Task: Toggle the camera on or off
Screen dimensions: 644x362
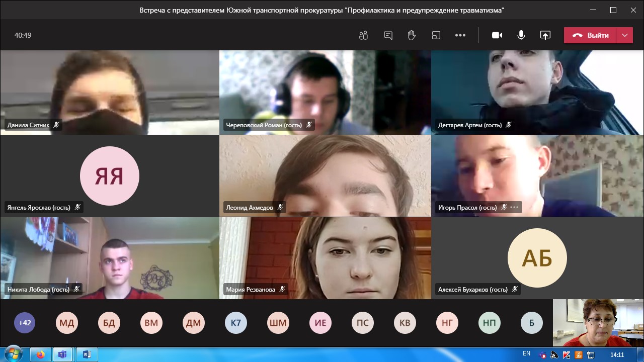Action: click(497, 35)
